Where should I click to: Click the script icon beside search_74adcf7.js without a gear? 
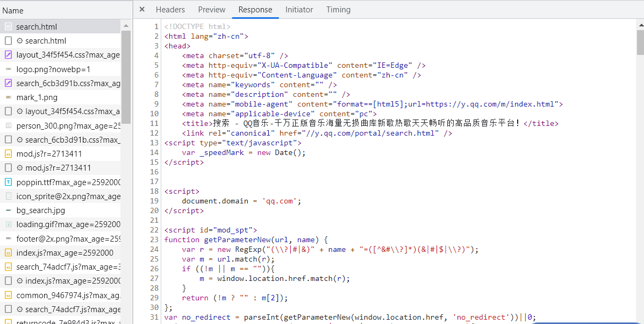pyautogui.click(x=8, y=267)
